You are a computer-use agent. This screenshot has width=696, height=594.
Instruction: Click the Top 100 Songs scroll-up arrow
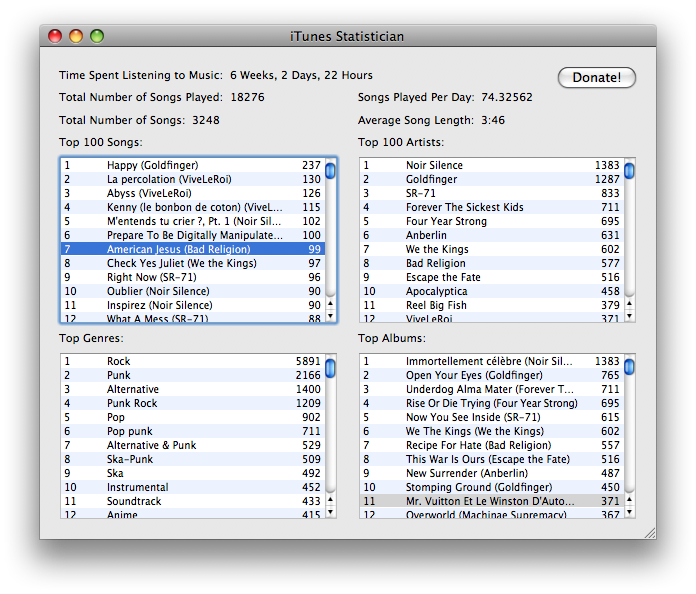[330, 304]
